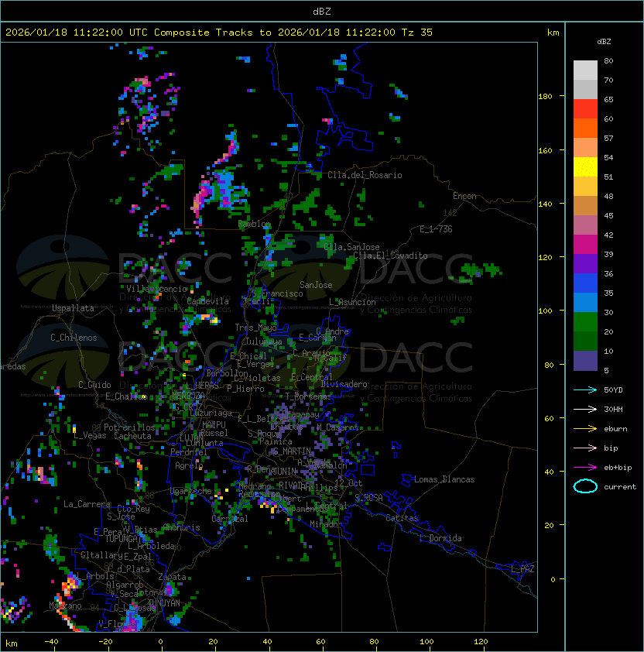Select the mauve 45 dBZ swatch
The height and width of the screenshot is (652, 644).
tap(585, 225)
